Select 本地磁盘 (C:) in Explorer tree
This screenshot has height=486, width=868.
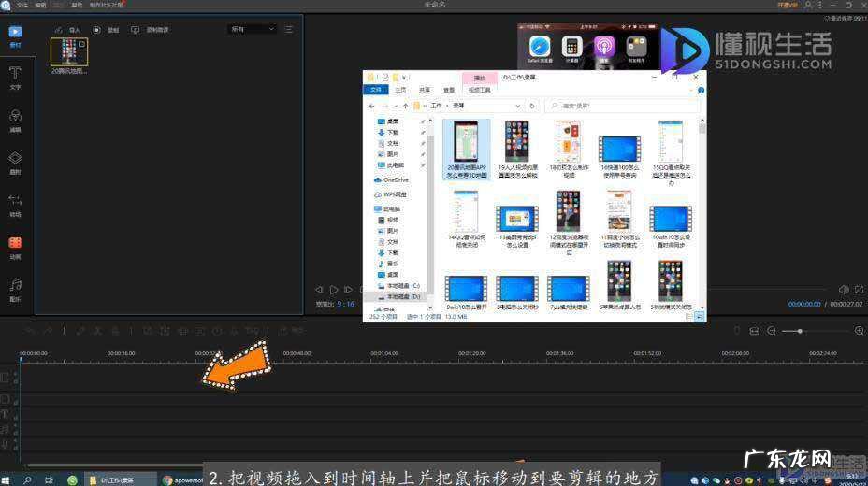click(401, 286)
